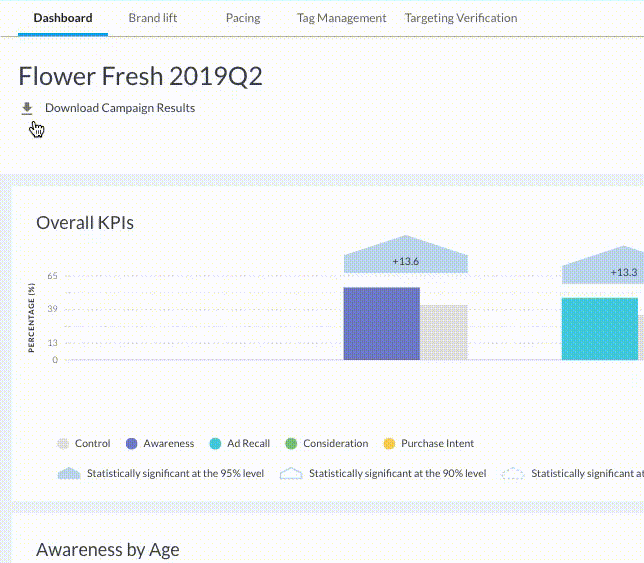Click the Purchase Intent legend dot
Image resolution: width=644 pixels, height=563 pixels.
click(389, 444)
